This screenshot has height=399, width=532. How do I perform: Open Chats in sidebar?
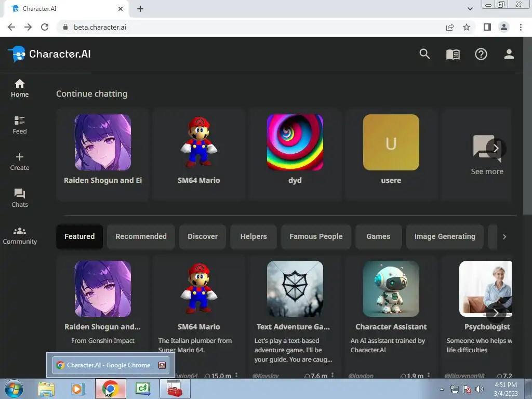coord(20,198)
